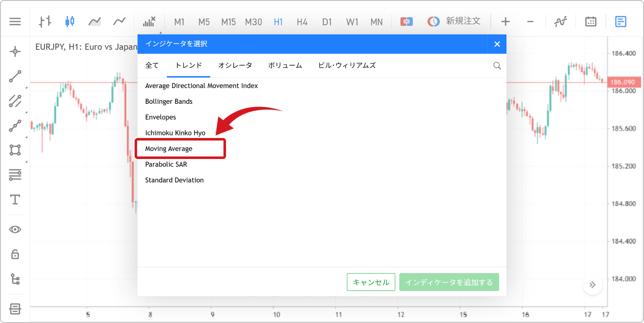This screenshot has width=644, height=323.
Task: Set timeframe to W1
Action: 352,22
